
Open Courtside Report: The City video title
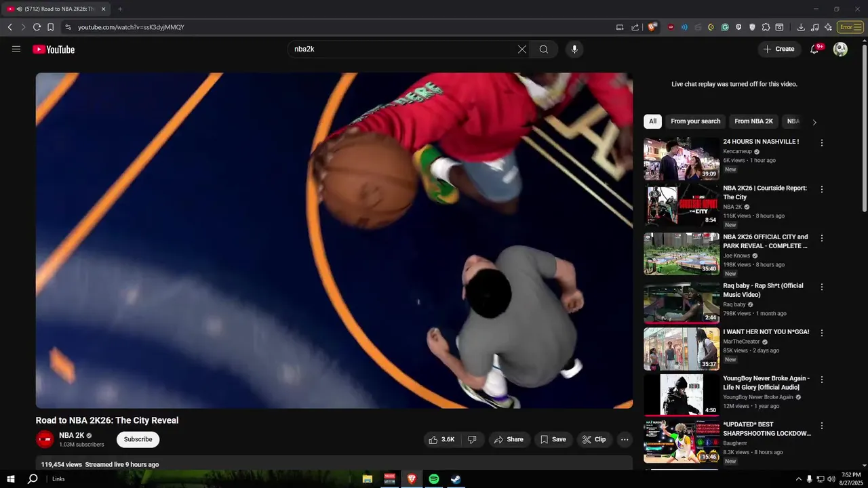coord(765,192)
